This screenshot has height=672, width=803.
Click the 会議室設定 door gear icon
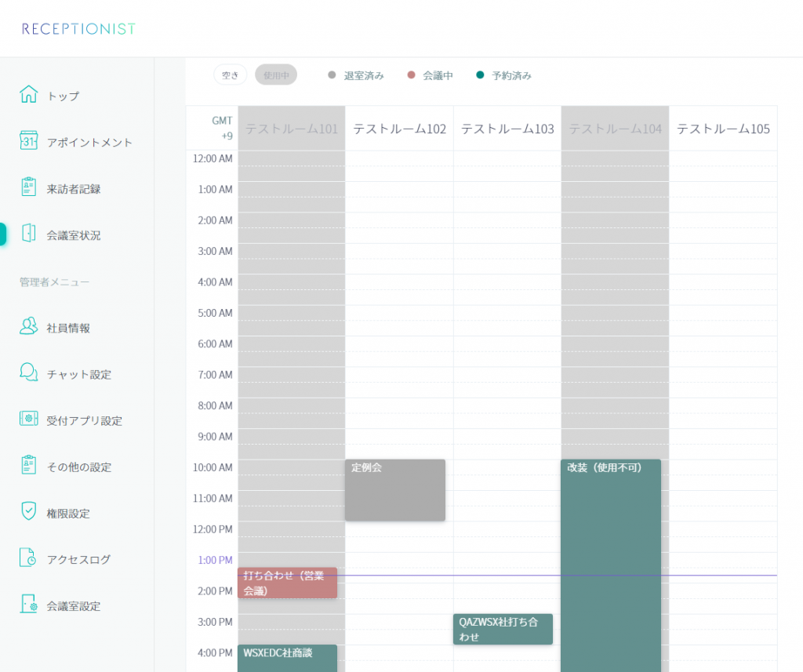click(x=29, y=604)
